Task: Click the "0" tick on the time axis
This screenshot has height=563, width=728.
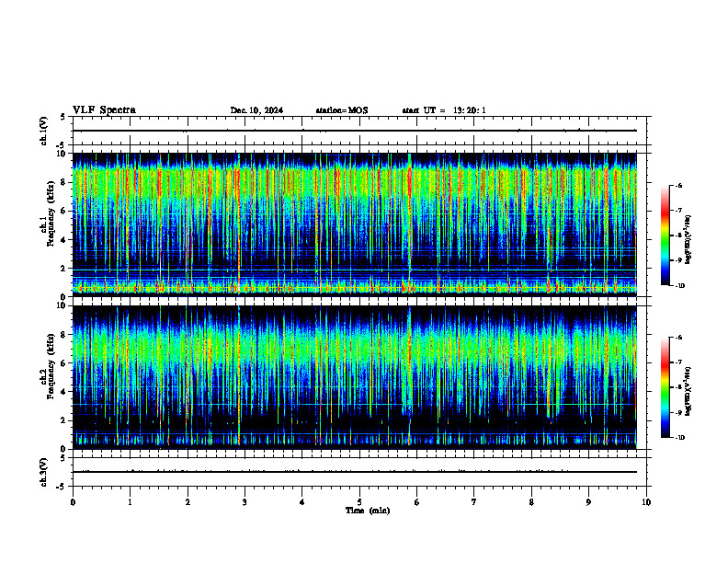Action: [x=73, y=502]
